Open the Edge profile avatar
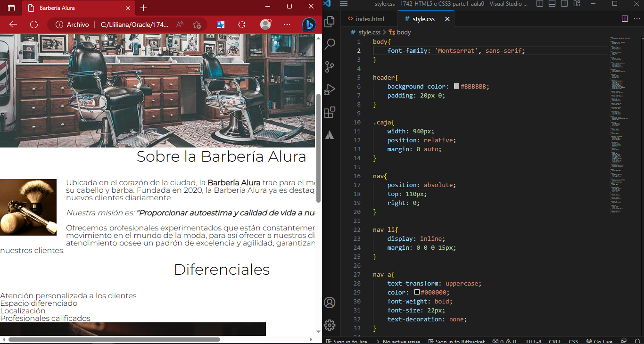 (x=266, y=25)
